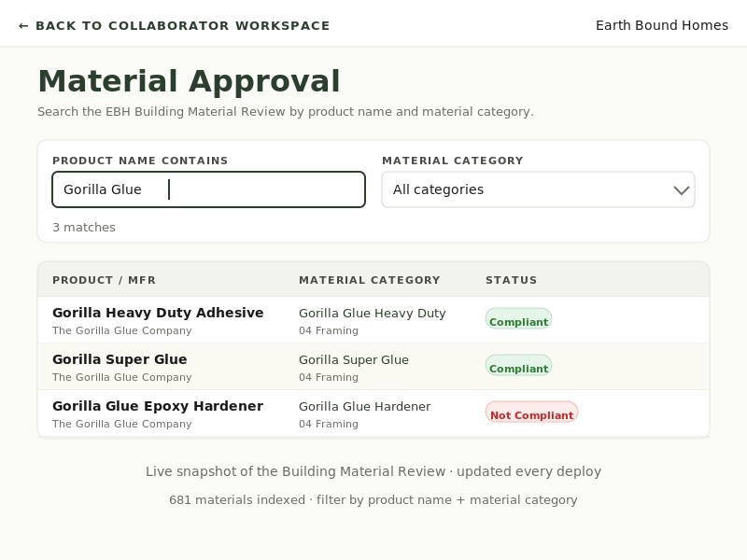
Task: Click the 'Product Name Contains' label
Action: click(140, 161)
